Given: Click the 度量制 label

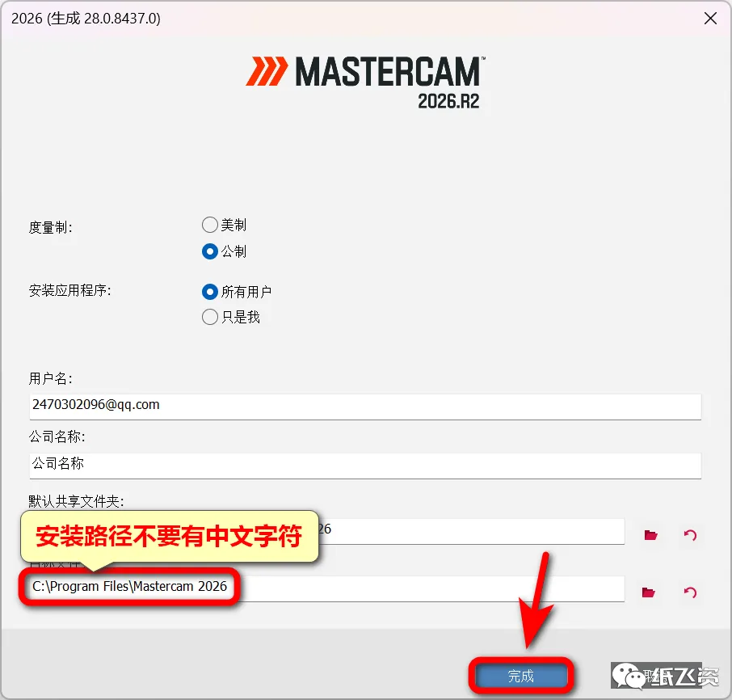Looking at the screenshot, I should tap(50, 227).
